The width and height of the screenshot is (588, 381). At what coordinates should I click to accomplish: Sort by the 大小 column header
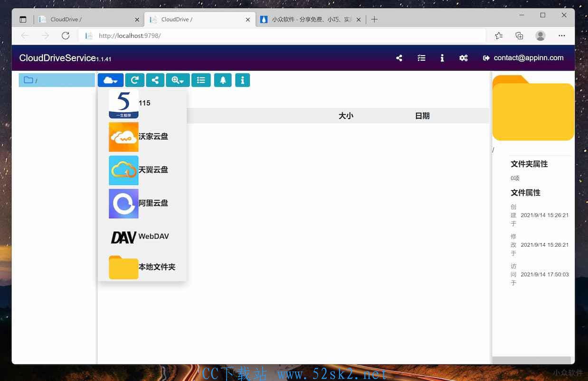click(346, 116)
